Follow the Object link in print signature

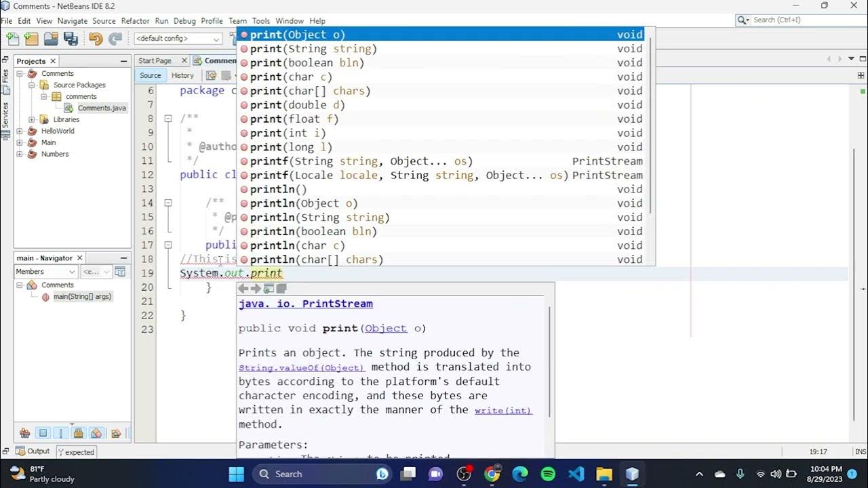click(x=386, y=328)
